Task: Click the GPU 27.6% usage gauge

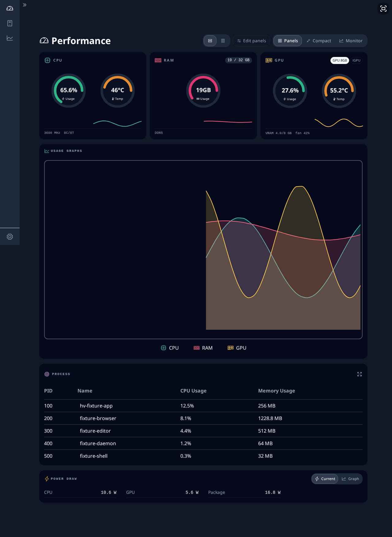Action: pyautogui.click(x=290, y=91)
